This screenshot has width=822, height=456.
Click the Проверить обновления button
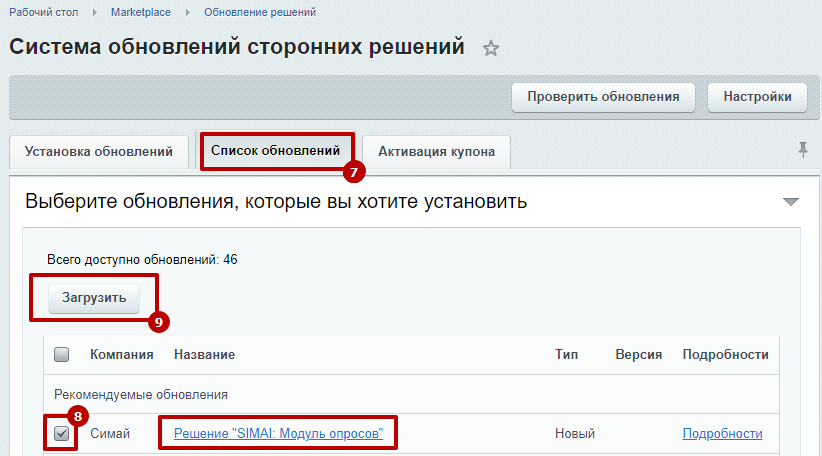tap(603, 97)
